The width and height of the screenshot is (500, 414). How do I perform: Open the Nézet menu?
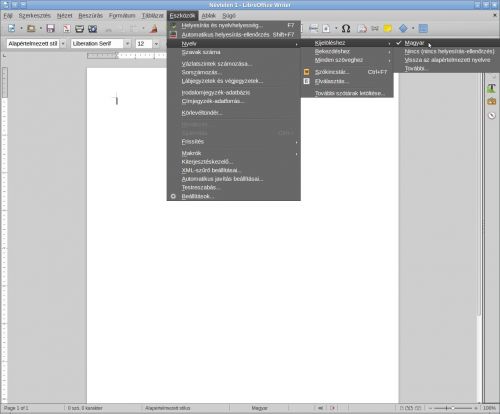click(x=64, y=16)
